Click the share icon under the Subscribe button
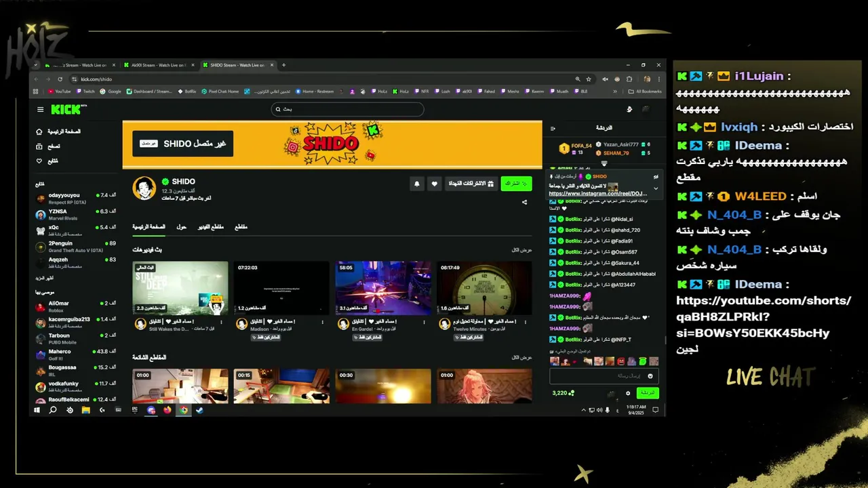The image size is (868, 488). [x=524, y=202]
